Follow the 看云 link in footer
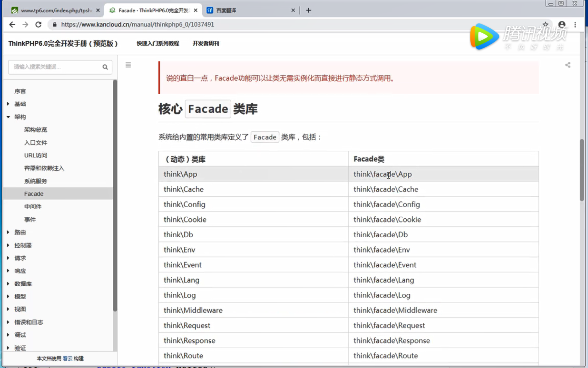Screen dimensions: 588x368 click(68, 359)
